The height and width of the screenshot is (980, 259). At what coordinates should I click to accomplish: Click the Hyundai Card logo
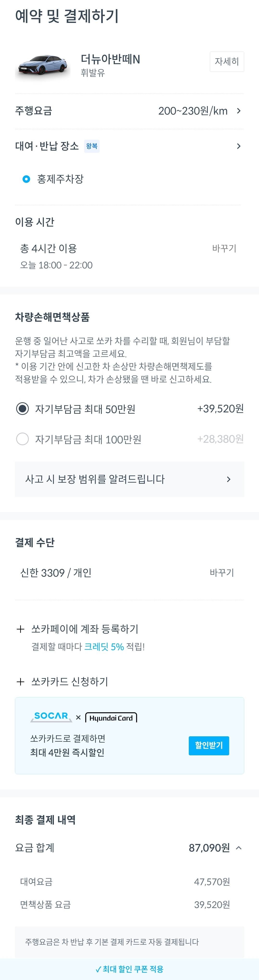[111, 718]
